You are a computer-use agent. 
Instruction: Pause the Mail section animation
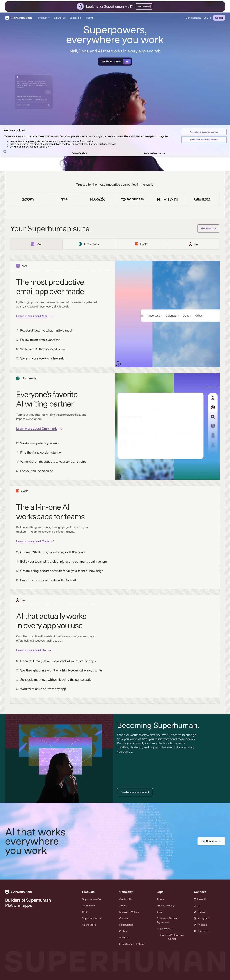(x=118, y=364)
